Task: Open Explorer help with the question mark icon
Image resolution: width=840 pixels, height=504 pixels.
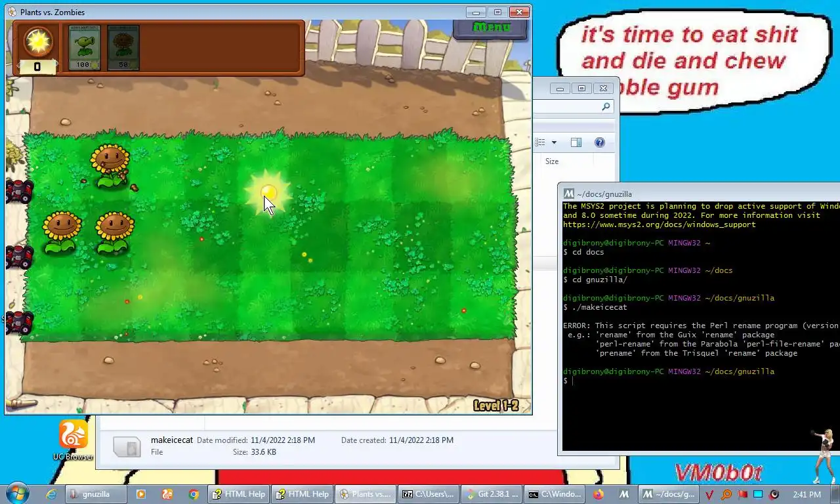Action: tap(599, 142)
